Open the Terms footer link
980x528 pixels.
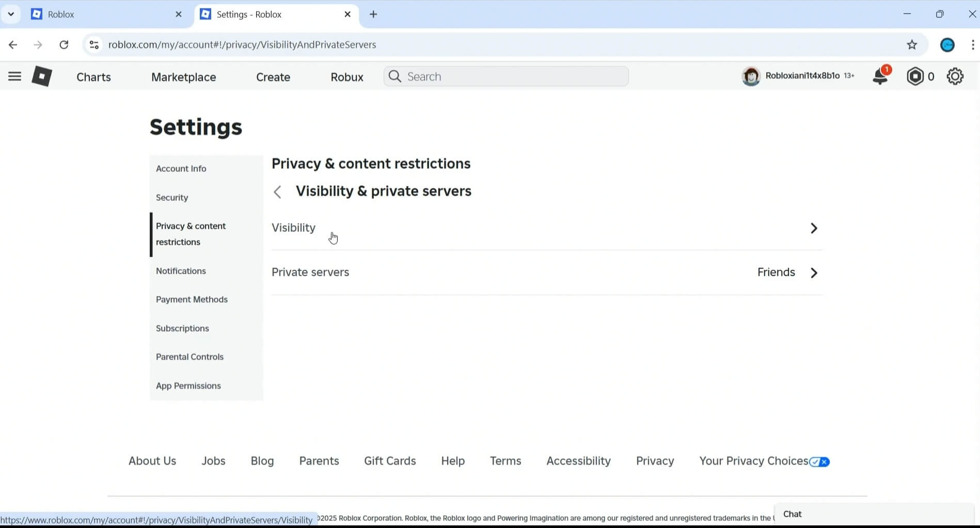click(505, 461)
